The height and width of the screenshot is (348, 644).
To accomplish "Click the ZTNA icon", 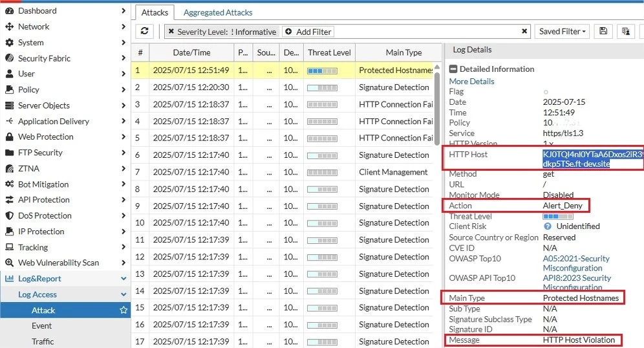I will 9,168.
